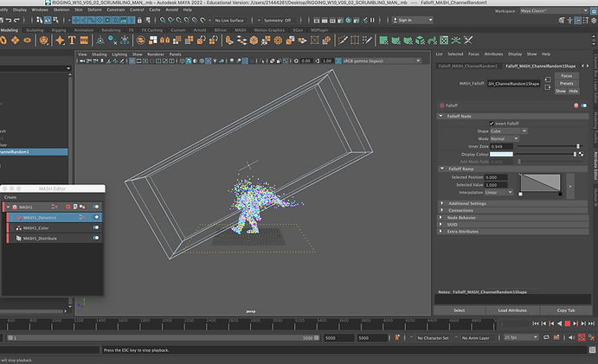
Task: Click the go to input connection icon
Action: click(x=548, y=80)
